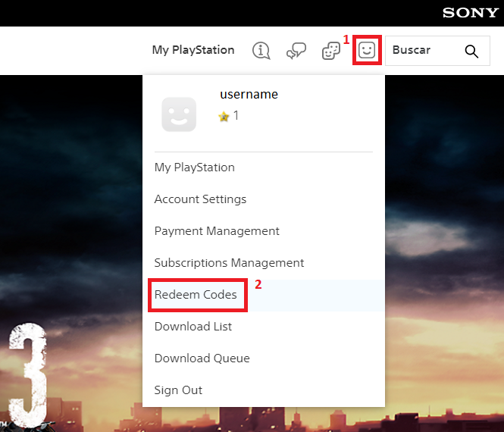Open the info speech-bubble icon

pos(261,51)
